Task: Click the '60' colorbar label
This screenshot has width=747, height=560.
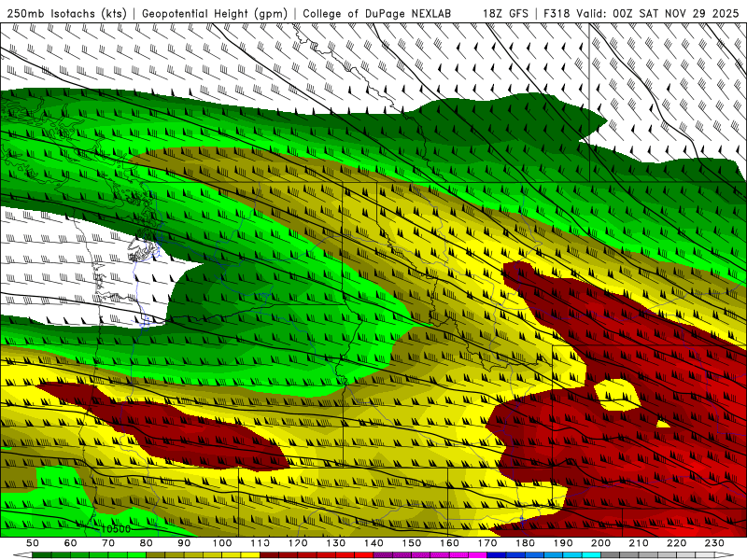Action: coord(71,543)
